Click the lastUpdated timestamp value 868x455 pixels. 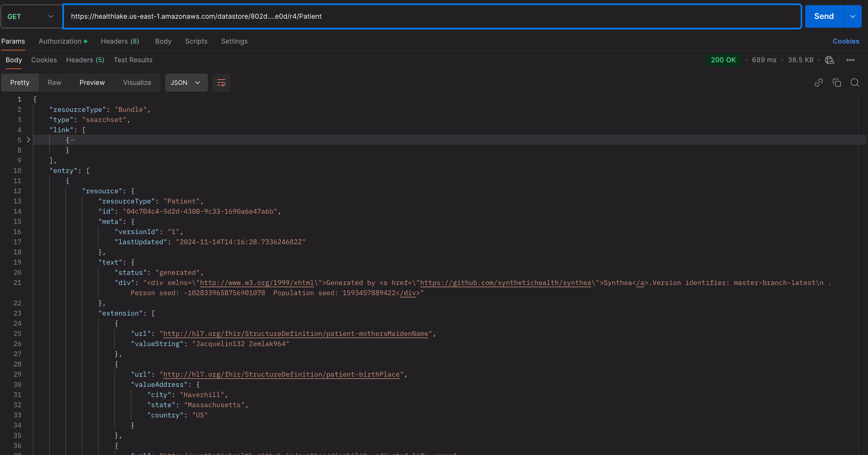(x=241, y=242)
